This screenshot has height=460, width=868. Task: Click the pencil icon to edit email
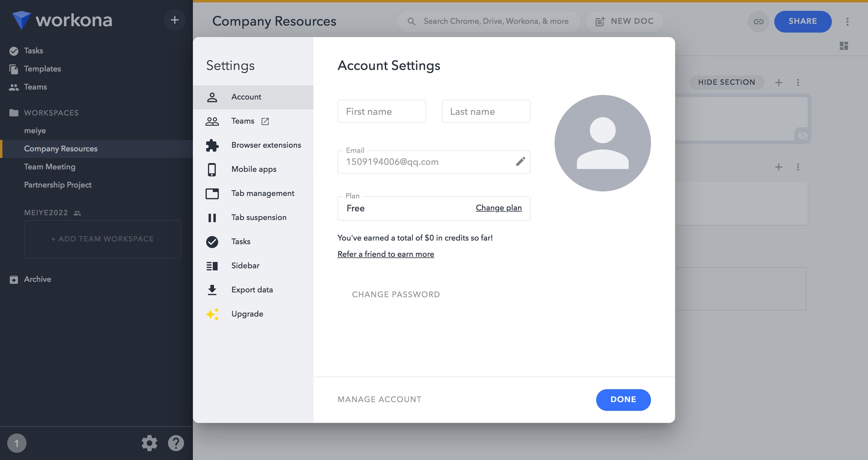pyautogui.click(x=520, y=162)
